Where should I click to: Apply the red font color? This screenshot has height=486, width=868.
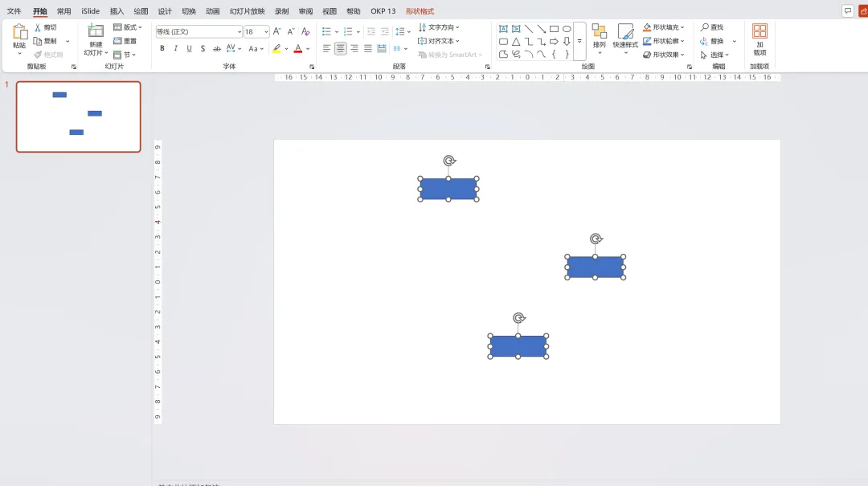pos(298,49)
